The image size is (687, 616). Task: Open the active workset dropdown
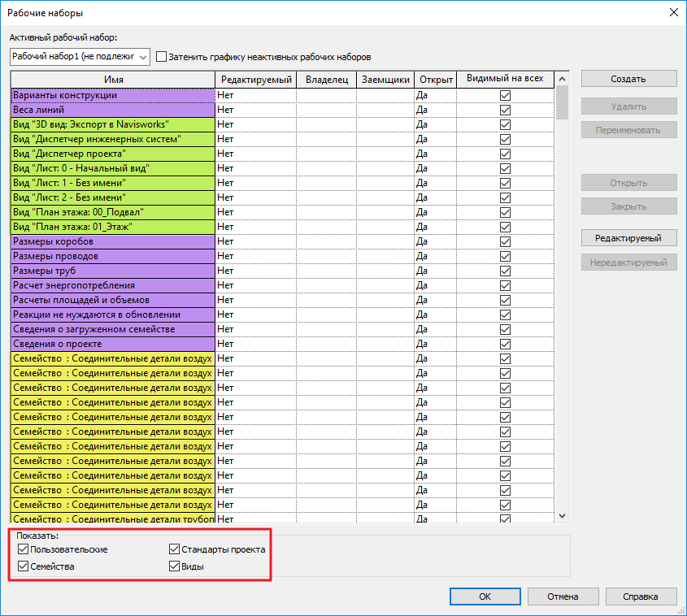pyautogui.click(x=80, y=57)
